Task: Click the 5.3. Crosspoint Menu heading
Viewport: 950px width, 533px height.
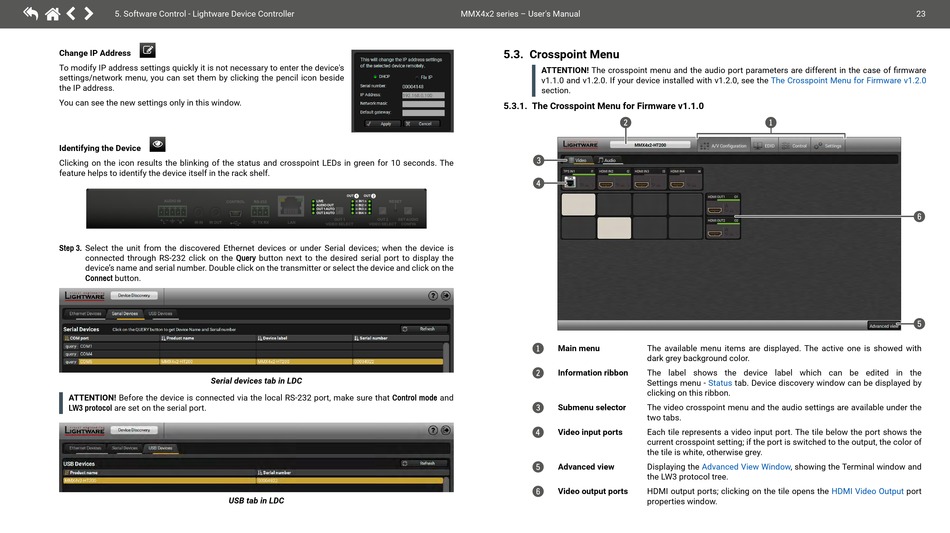Action: tap(561, 54)
